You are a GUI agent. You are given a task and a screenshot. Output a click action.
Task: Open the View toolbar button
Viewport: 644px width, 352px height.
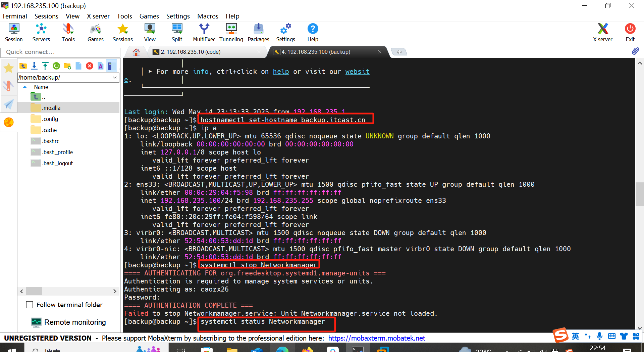150,33
